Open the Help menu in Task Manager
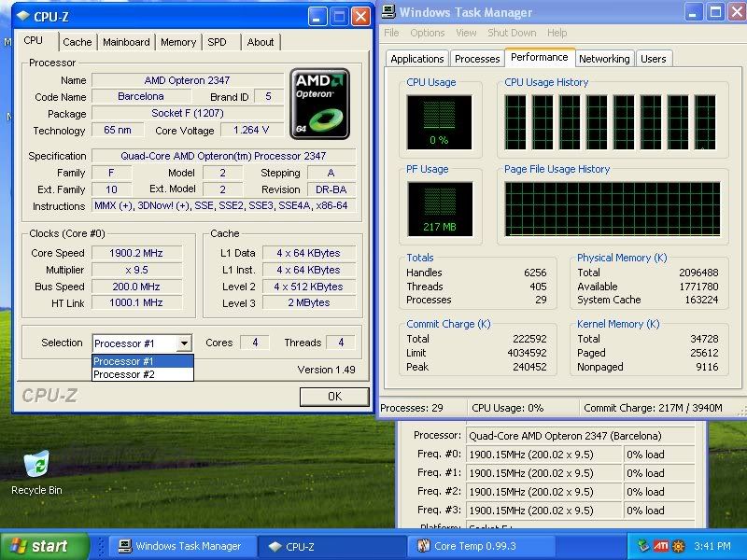Screen dimensions: 747x560 click(x=557, y=33)
